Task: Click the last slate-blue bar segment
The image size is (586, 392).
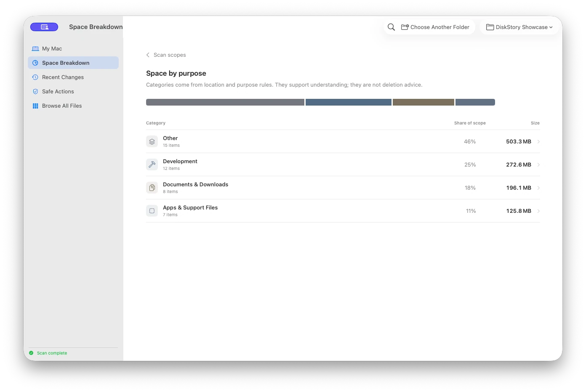Action: pos(475,102)
